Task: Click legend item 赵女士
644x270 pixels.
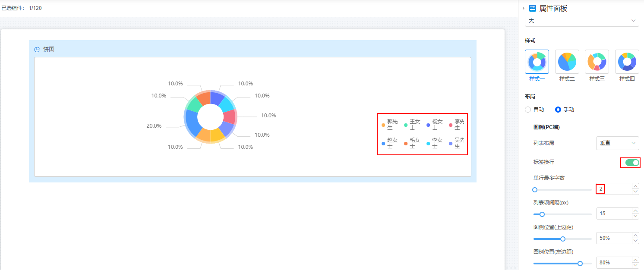Action: coord(390,143)
